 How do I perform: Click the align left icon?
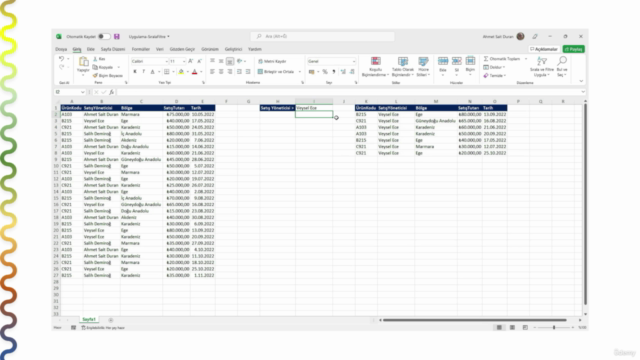pyautogui.click(x=212, y=72)
